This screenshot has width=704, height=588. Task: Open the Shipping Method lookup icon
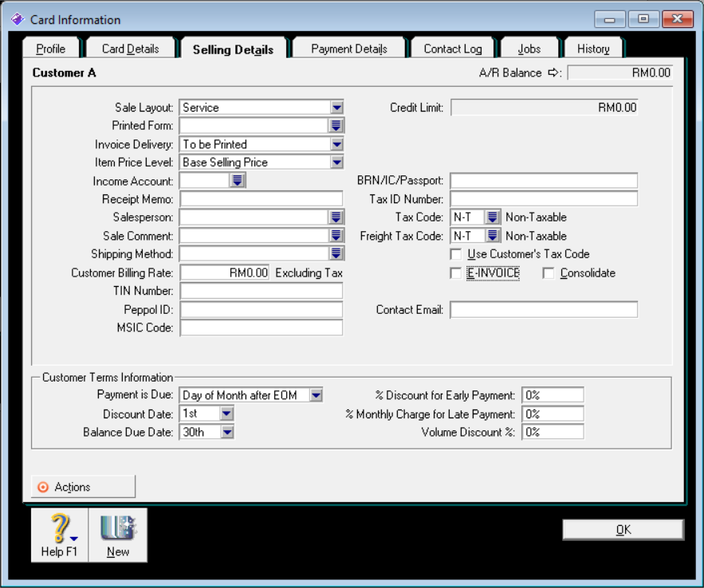pyautogui.click(x=336, y=253)
